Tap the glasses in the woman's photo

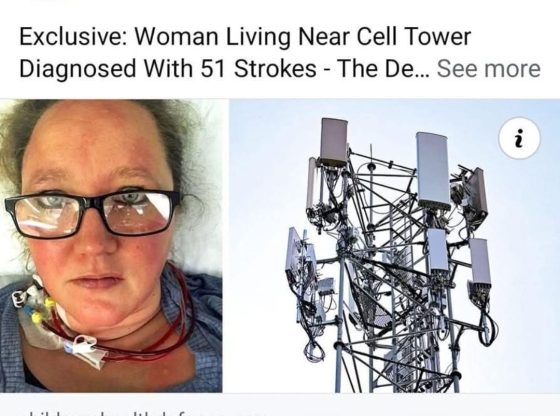tap(92, 214)
